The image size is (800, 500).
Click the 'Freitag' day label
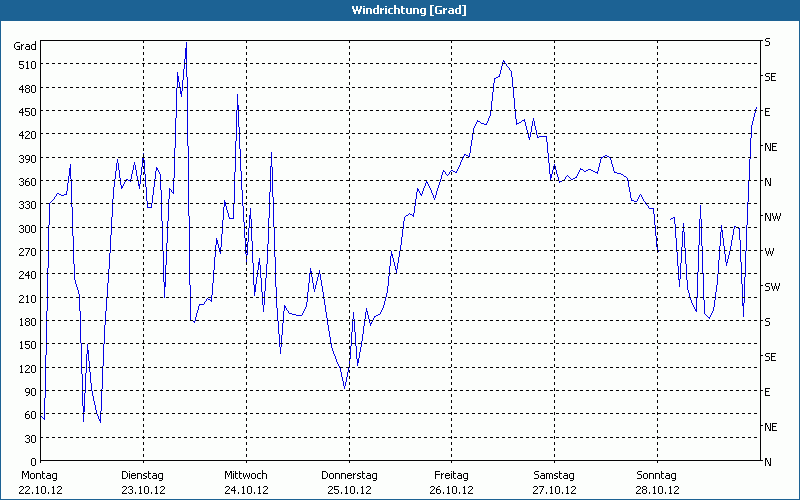click(452, 476)
